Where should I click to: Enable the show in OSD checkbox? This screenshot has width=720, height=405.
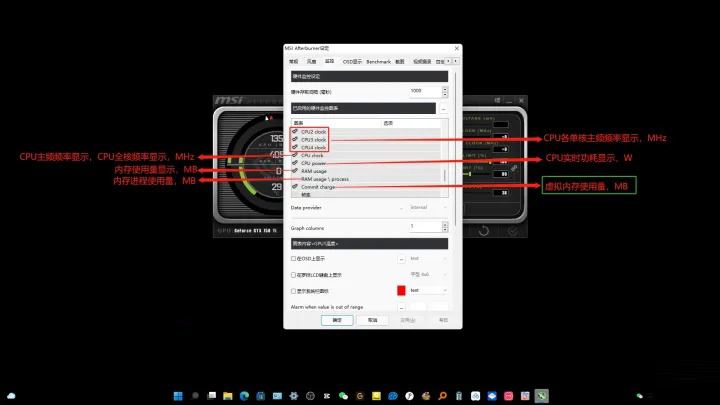[x=293, y=259]
